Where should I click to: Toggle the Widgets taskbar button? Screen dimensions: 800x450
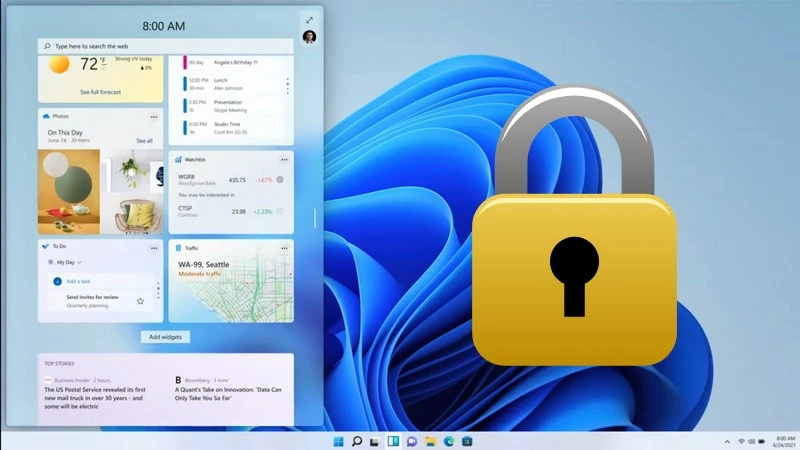click(x=393, y=441)
